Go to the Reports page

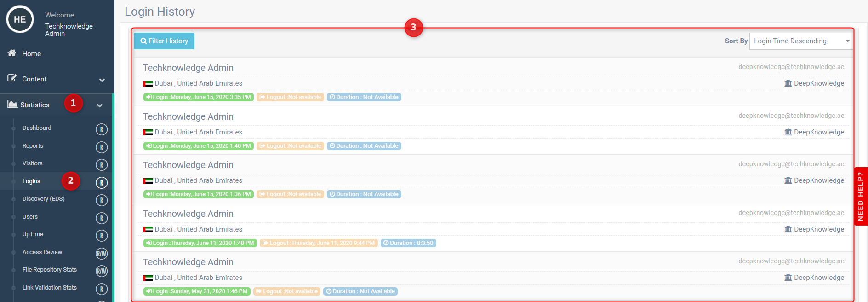click(33, 146)
